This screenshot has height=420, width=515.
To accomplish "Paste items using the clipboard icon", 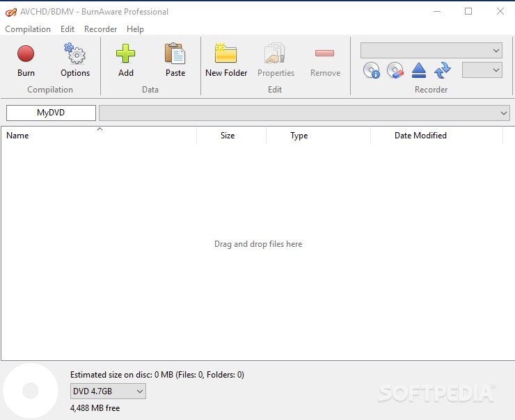I will pos(175,60).
